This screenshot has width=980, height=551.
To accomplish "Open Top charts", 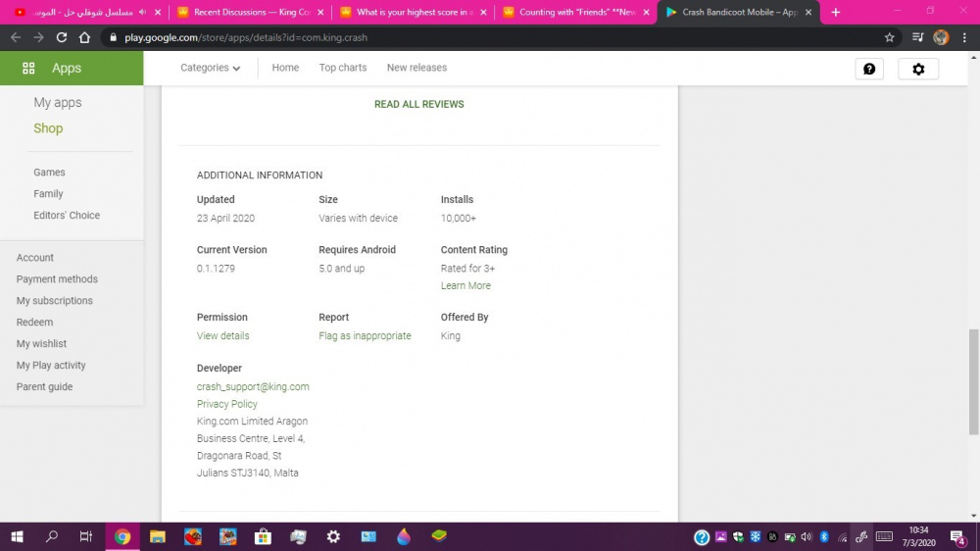I will pyautogui.click(x=342, y=68).
